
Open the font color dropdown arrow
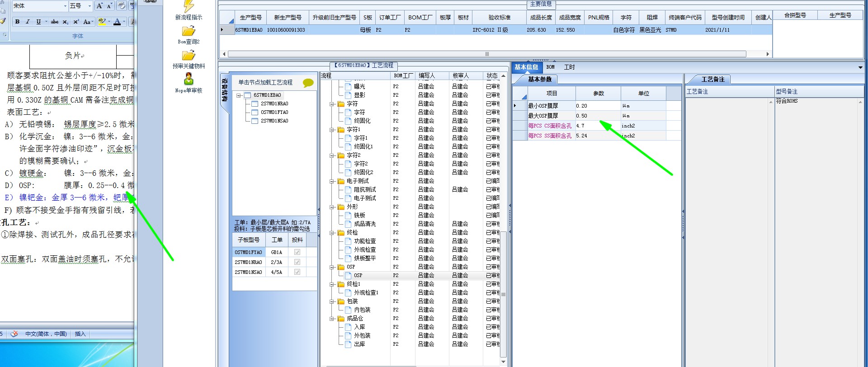coord(124,21)
